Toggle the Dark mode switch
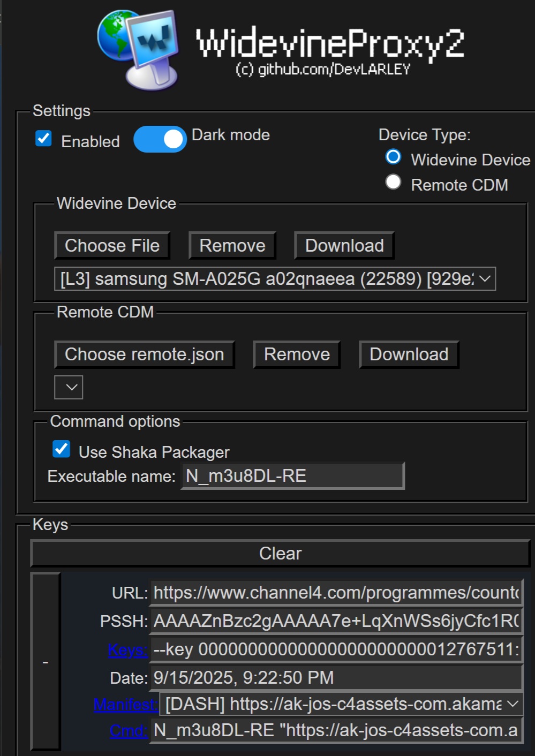Screen dimensions: 535x756 (160, 139)
